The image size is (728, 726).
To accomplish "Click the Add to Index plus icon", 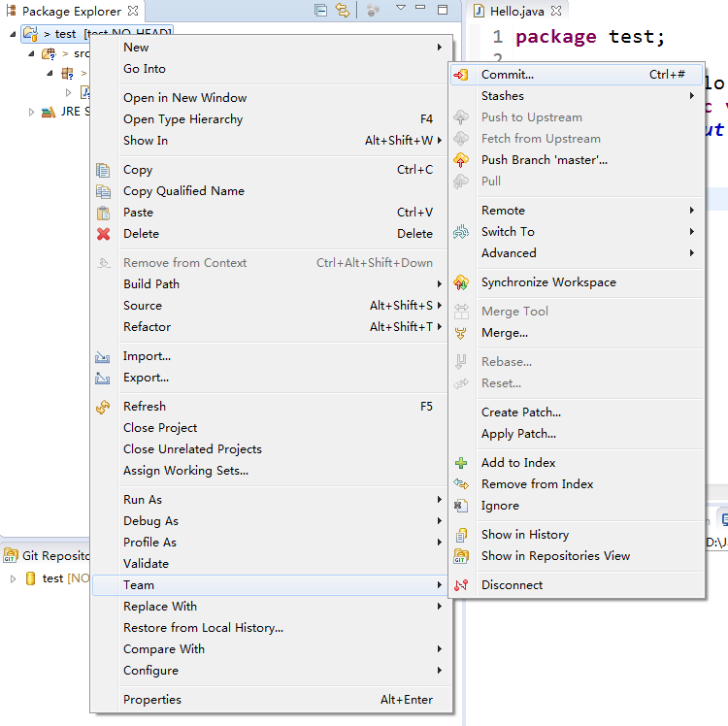I will 462,463.
